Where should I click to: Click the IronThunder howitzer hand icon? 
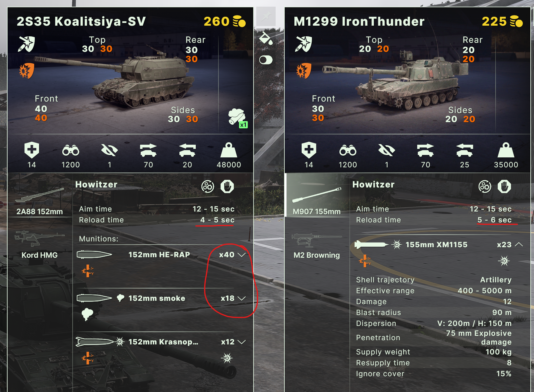[x=504, y=187]
